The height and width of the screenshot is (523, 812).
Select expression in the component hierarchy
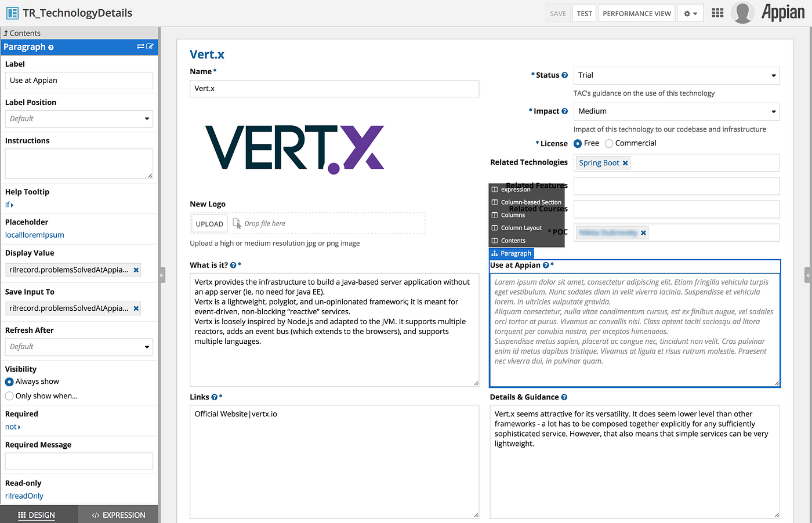(x=516, y=190)
